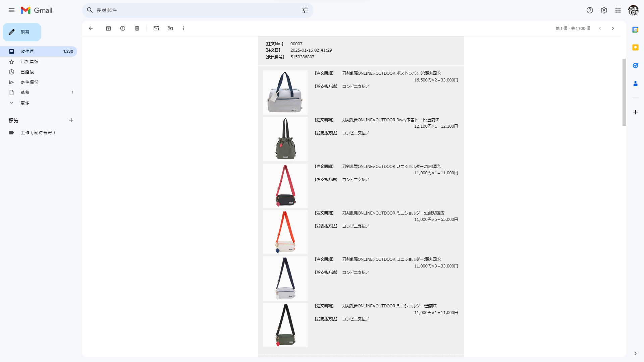Image resolution: width=644 pixels, height=362 pixels.
Task: Click the 加州清光 mini shoulder thumbnail
Action: point(285,186)
